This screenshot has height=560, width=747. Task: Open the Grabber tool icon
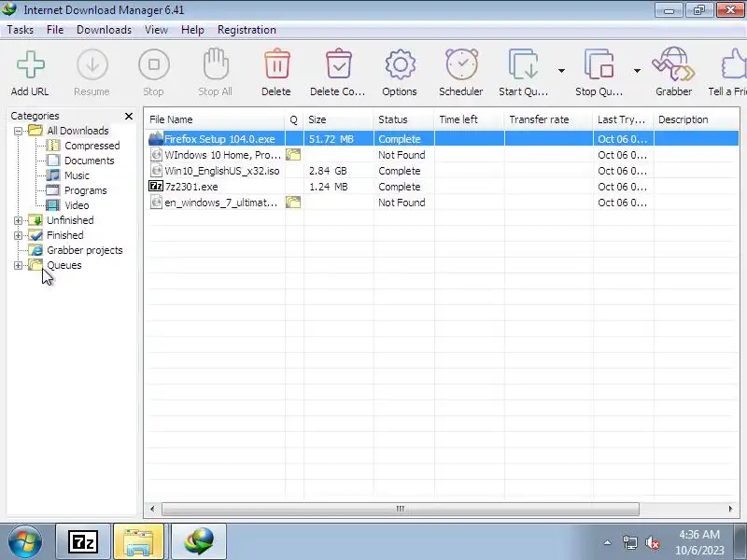pyautogui.click(x=673, y=64)
